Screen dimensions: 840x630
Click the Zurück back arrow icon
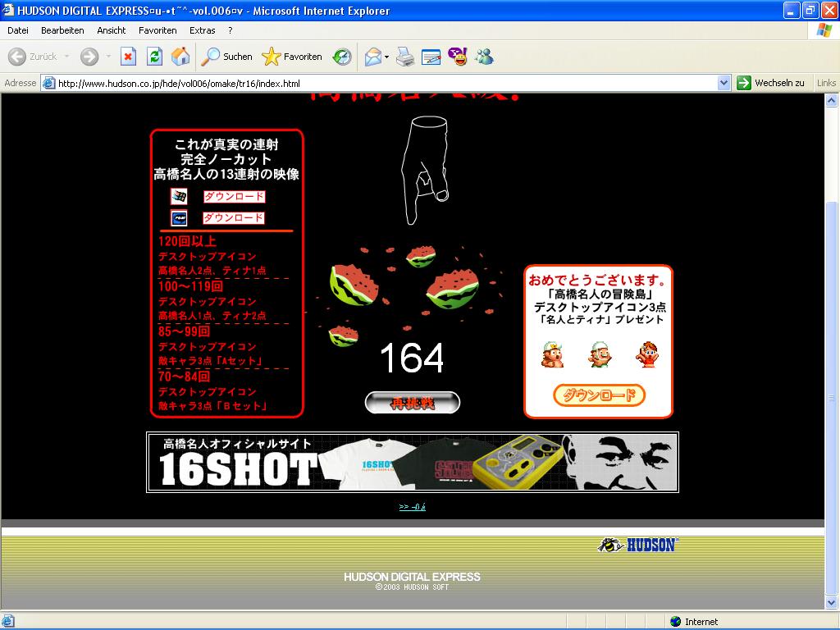click(16, 57)
